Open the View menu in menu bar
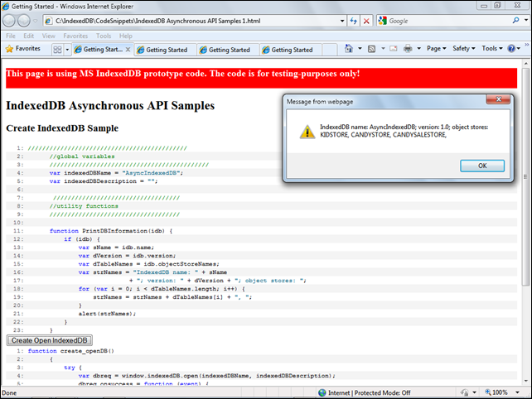This screenshot has width=532, height=399. [x=49, y=36]
